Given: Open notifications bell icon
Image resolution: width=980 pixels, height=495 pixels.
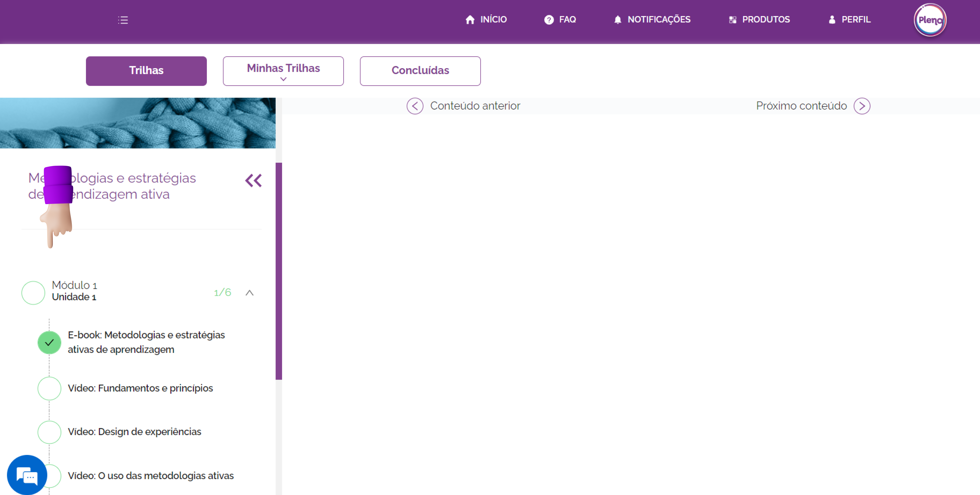Looking at the screenshot, I should click(618, 20).
